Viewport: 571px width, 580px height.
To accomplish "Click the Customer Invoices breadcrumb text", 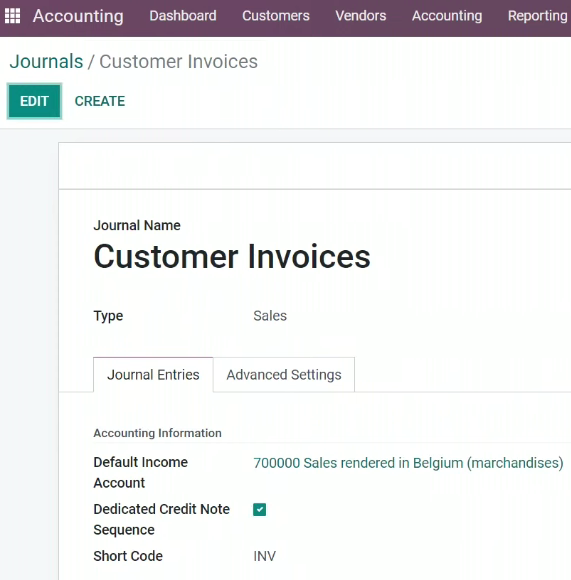I will (x=178, y=61).
